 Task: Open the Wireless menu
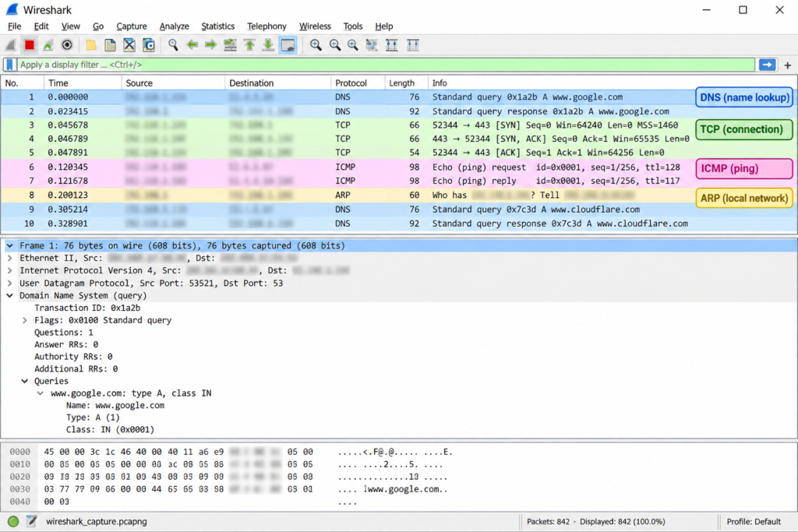click(x=315, y=26)
